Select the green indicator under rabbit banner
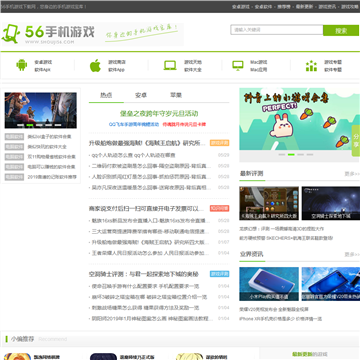The height and width of the screenshot is (360, 360). 291,155
